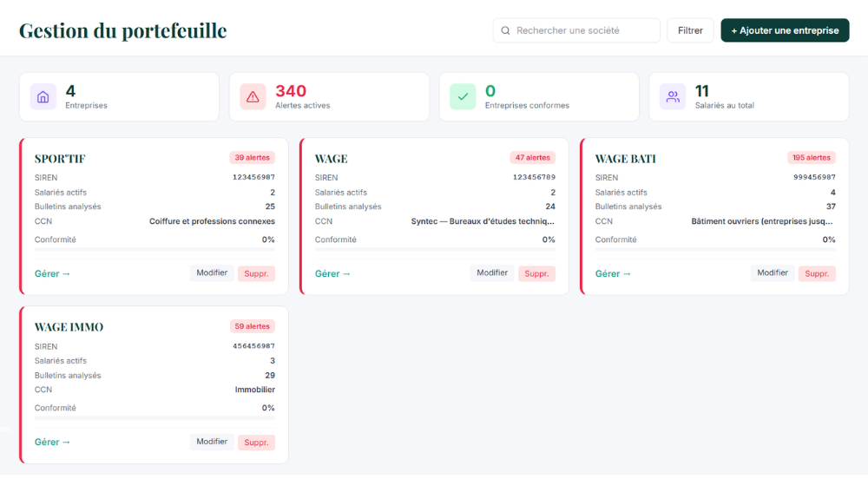Image resolution: width=868 pixels, height=479 pixels.
Task: Click Modifier on the WAGE BATI card
Action: [773, 273]
